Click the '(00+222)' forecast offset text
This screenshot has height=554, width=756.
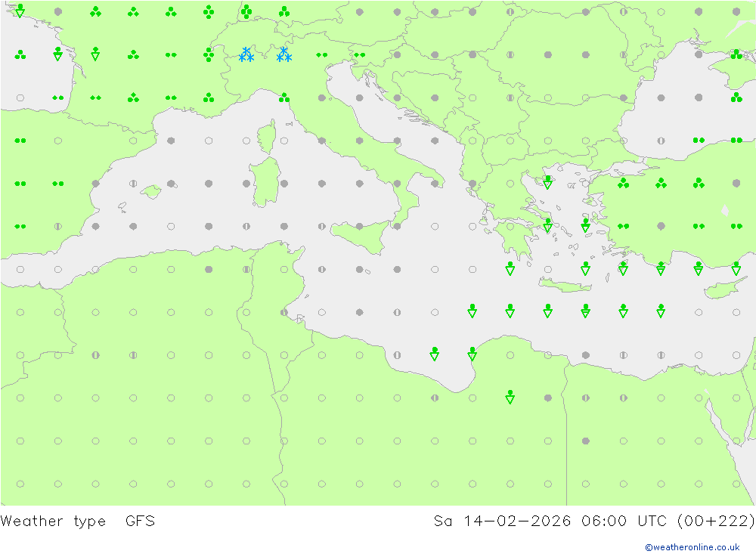click(x=716, y=522)
